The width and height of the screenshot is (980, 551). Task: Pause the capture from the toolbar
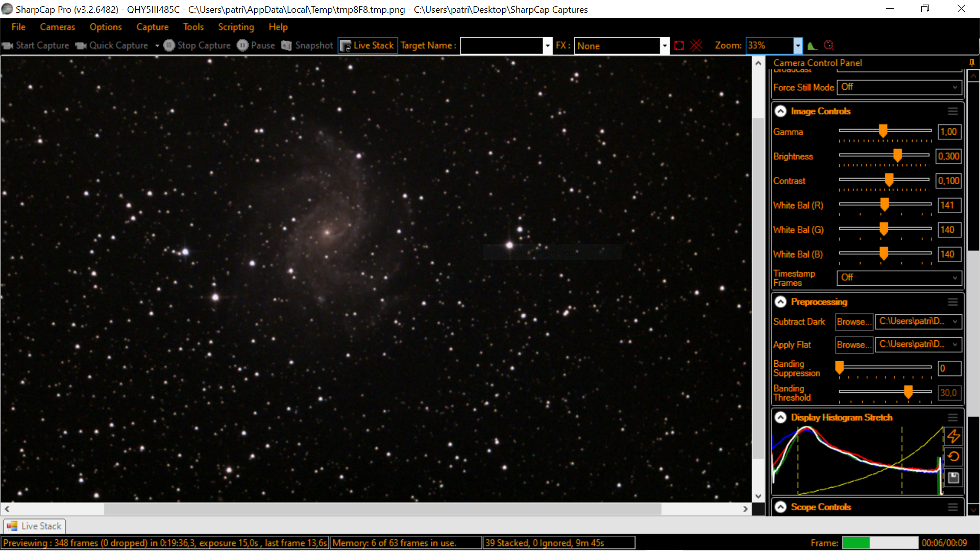(x=256, y=45)
